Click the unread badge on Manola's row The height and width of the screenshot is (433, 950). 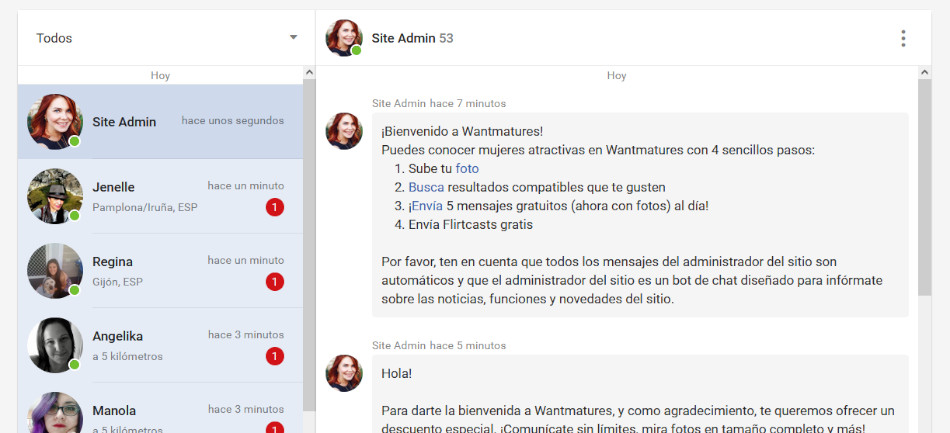274,427
